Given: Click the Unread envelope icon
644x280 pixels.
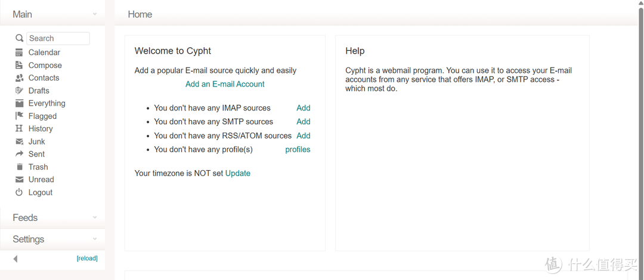Looking at the screenshot, I should tap(19, 180).
